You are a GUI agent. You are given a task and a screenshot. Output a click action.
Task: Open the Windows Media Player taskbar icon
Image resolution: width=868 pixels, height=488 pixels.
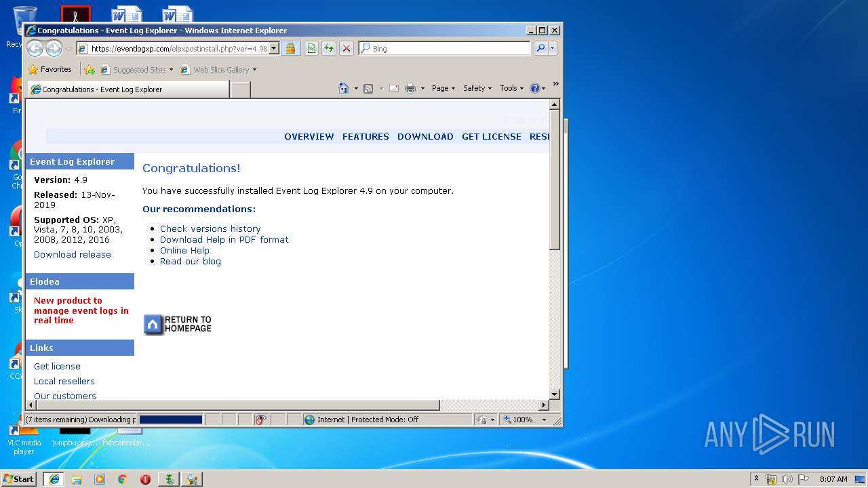100,479
